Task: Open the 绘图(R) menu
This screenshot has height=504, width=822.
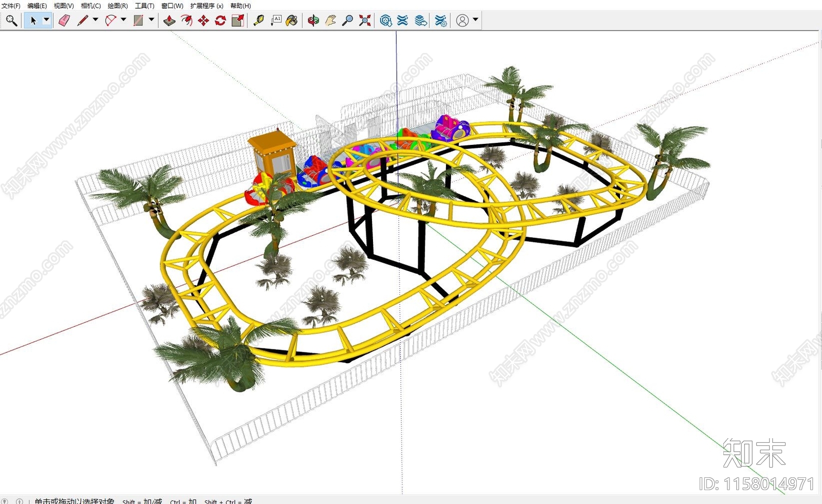Action: (118, 6)
